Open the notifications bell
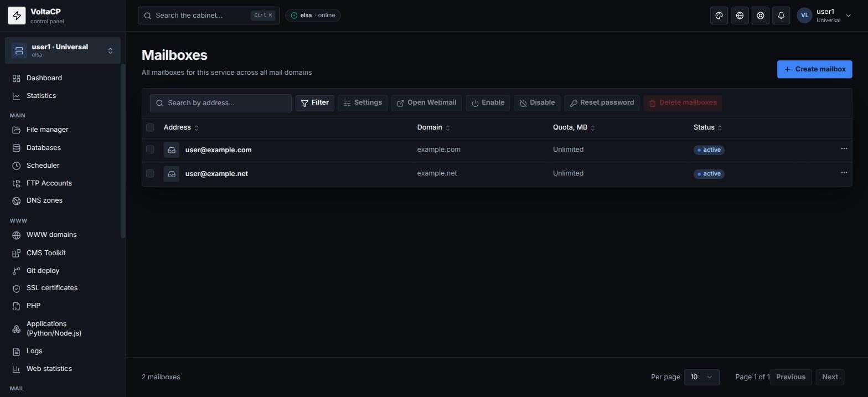The width and height of the screenshot is (868, 397). tap(781, 16)
